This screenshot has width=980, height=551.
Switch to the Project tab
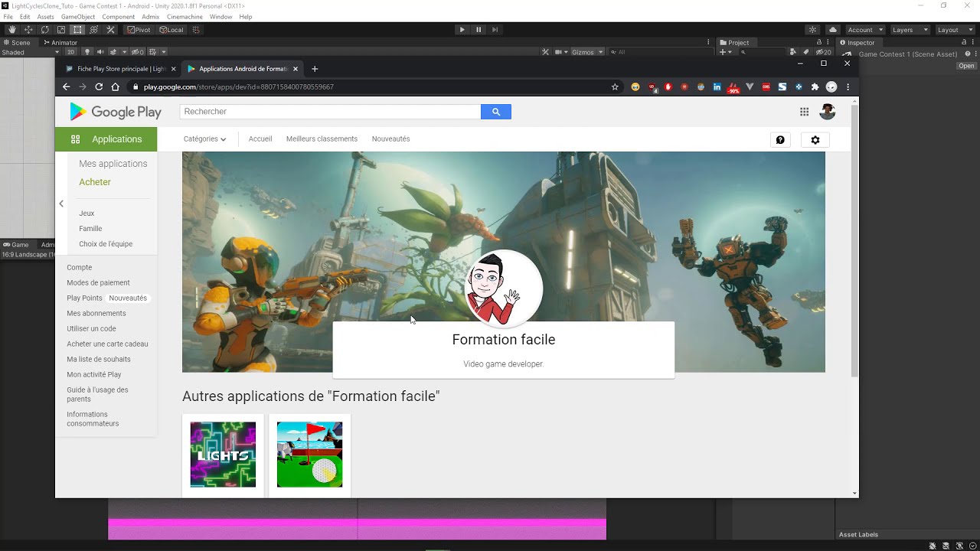tap(735, 43)
